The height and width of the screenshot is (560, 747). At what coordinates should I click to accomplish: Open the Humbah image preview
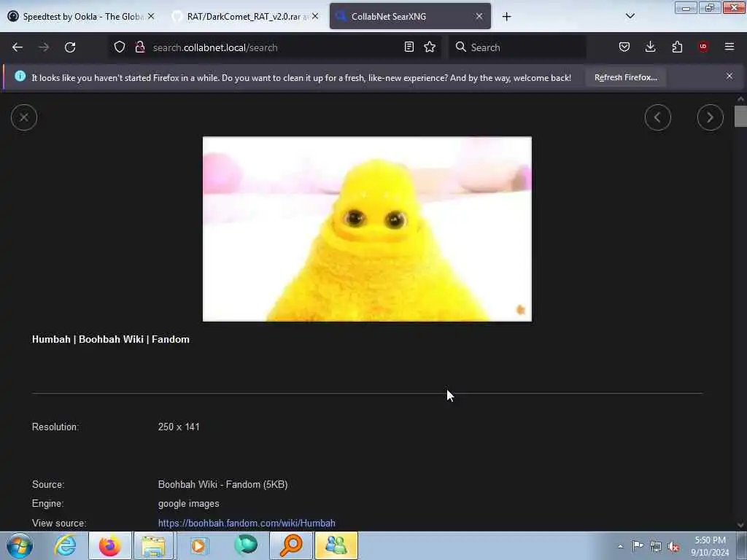(x=367, y=229)
